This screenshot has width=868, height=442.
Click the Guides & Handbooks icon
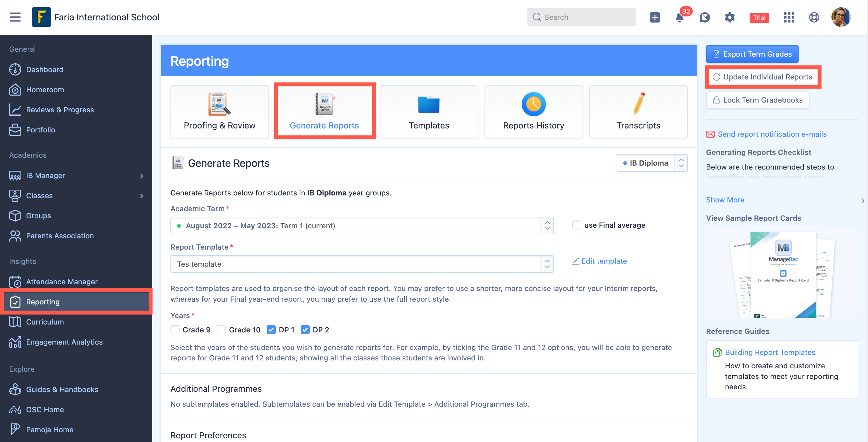click(15, 389)
